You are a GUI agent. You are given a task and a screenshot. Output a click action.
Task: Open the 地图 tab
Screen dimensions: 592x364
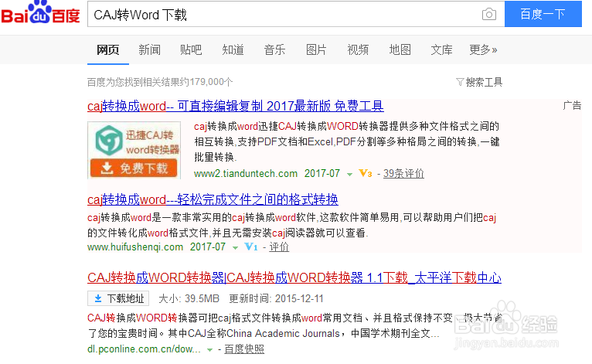click(400, 49)
